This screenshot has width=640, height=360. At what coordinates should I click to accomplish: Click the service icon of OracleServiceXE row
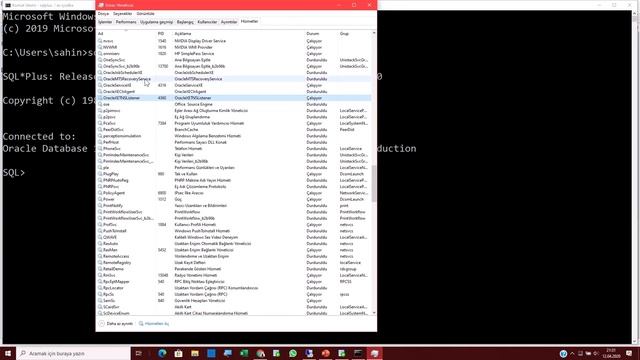(x=100, y=85)
